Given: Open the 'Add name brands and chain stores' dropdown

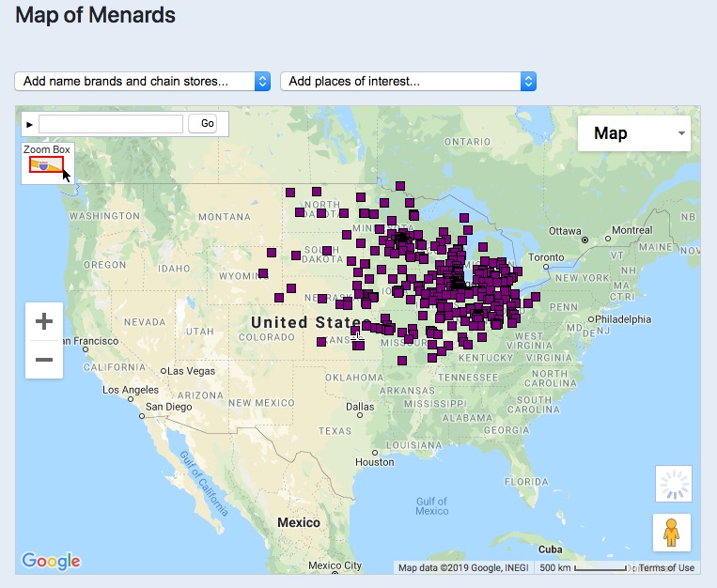Looking at the screenshot, I should (x=143, y=82).
